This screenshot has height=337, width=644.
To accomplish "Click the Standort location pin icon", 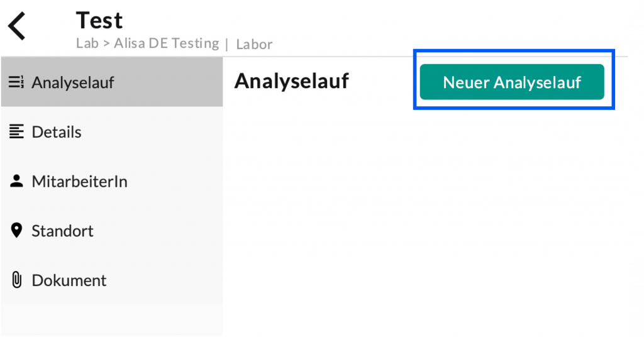I will click(x=17, y=231).
